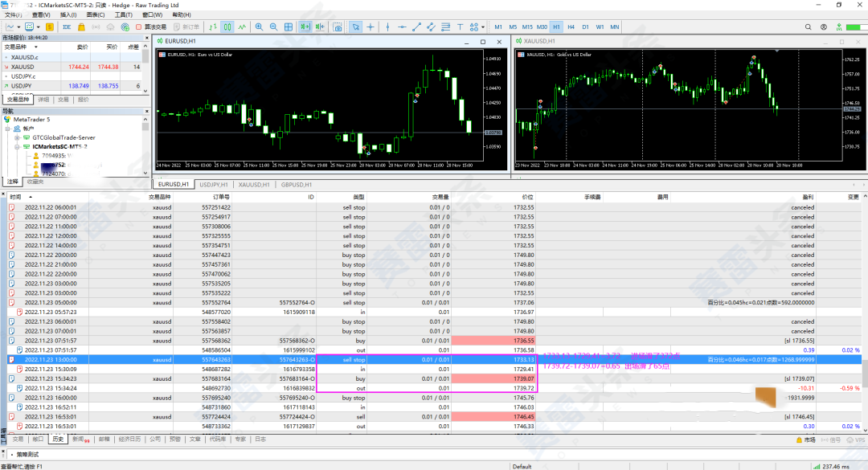Open the 图表(C) menu
The height and width of the screenshot is (470, 868).
(96, 15)
